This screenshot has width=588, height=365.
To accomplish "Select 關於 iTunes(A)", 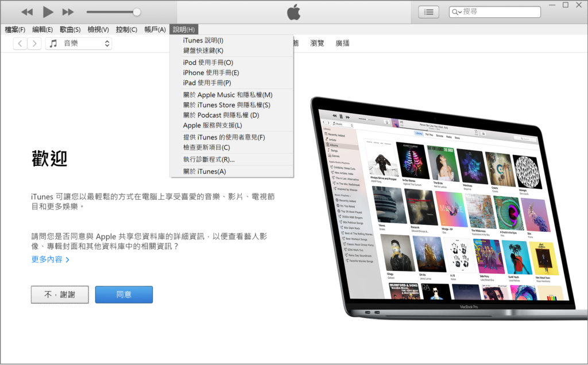I will click(x=232, y=171).
